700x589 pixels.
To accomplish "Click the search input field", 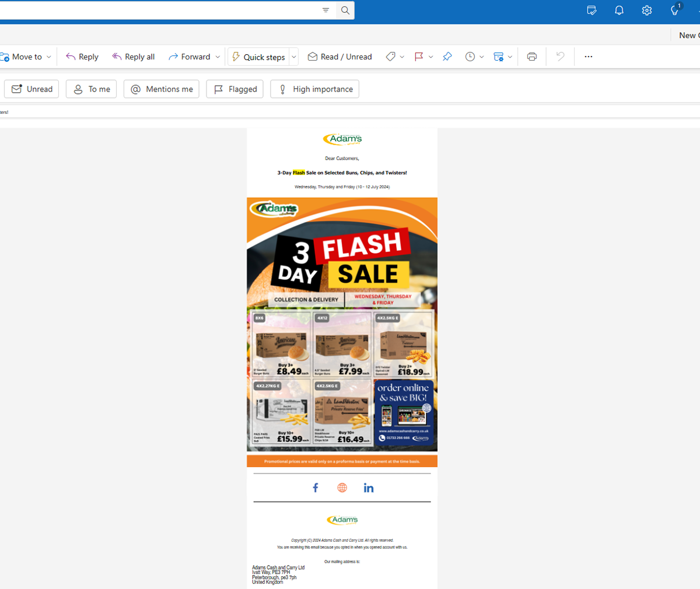I will pos(157,10).
